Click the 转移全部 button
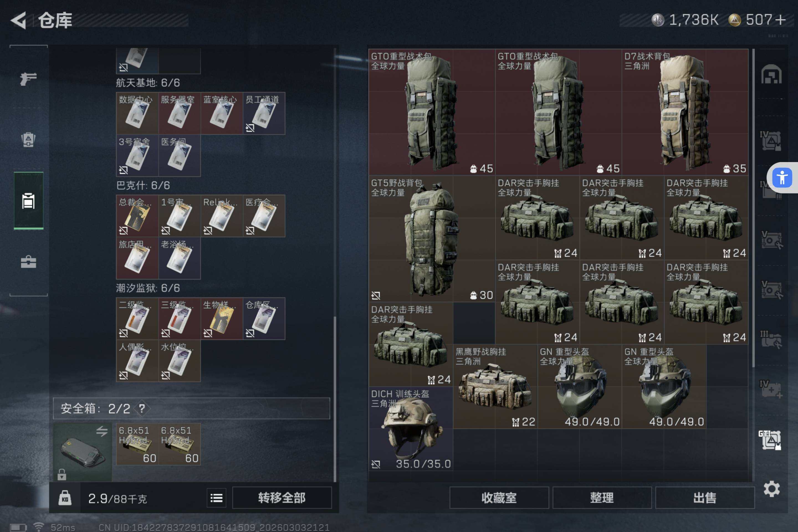The image size is (798, 532). (x=282, y=498)
